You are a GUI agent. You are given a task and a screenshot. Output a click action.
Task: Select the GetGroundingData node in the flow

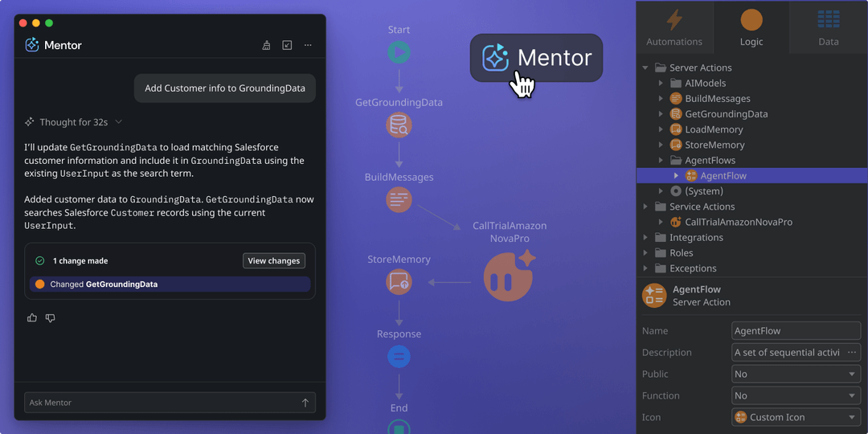tap(399, 125)
